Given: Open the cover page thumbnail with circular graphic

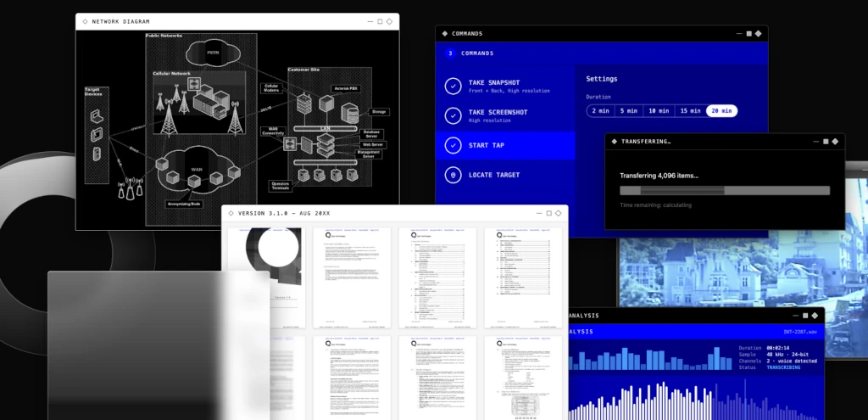Looking at the screenshot, I should pos(266,277).
